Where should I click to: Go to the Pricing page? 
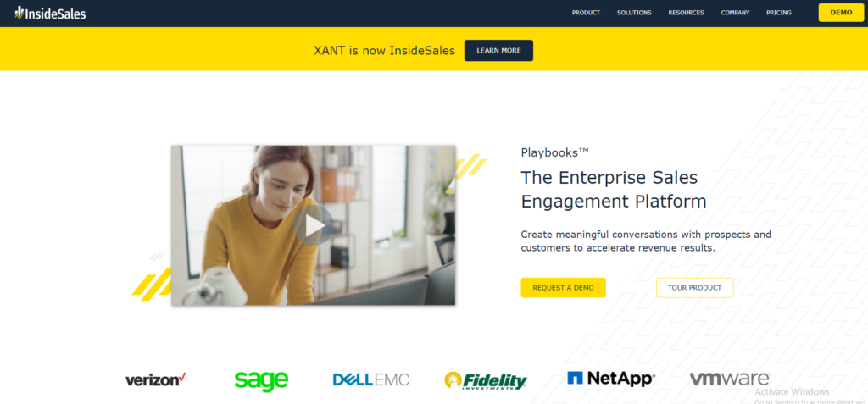(779, 13)
